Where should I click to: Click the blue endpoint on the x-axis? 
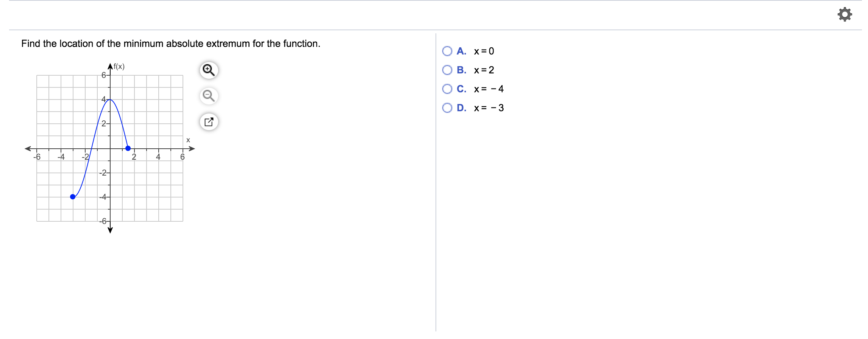tap(128, 148)
